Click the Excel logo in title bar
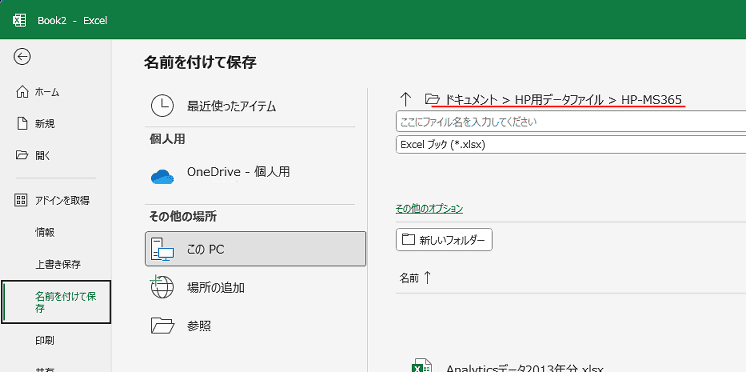This screenshot has width=746, height=372. tap(20, 20)
